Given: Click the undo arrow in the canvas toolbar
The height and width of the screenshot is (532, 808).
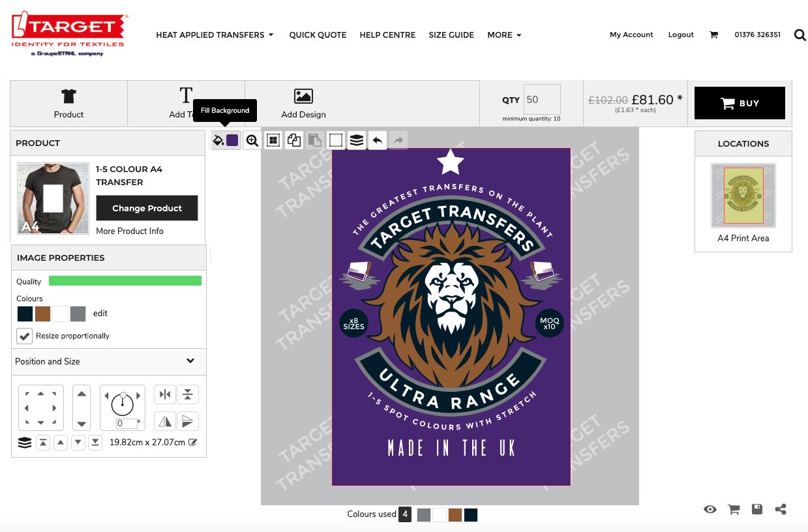Looking at the screenshot, I should 377,140.
